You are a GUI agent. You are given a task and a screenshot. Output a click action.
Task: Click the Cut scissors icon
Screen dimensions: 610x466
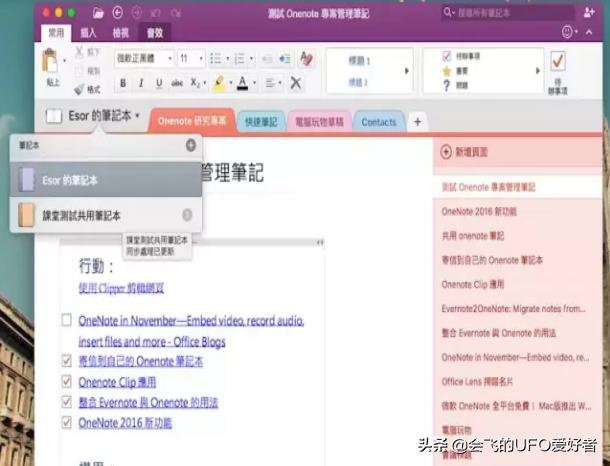click(x=79, y=52)
